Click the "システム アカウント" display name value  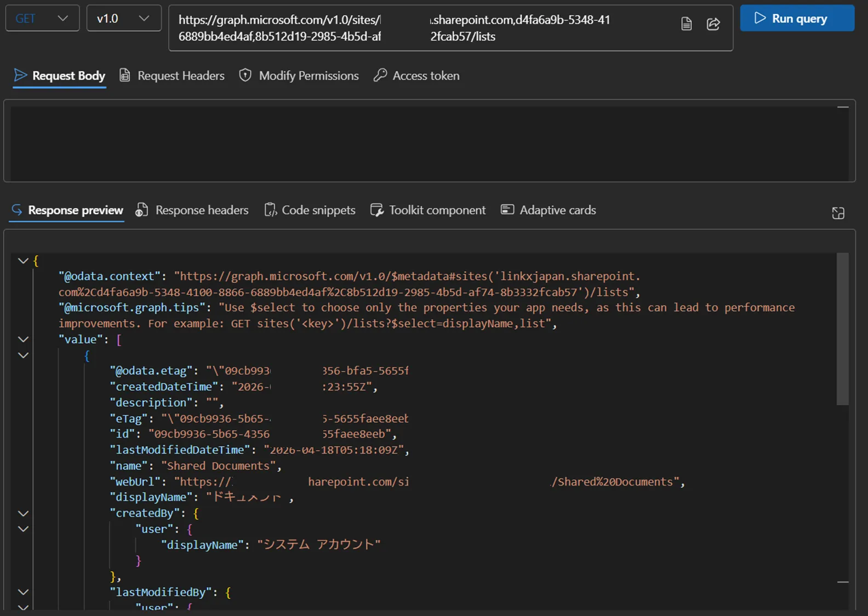click(x=319, y=545)
